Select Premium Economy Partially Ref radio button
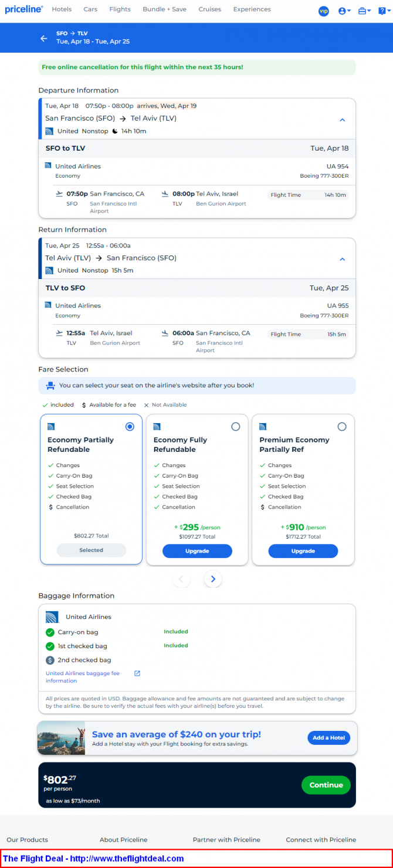This screenshot has height=868, width=393. 342,427
